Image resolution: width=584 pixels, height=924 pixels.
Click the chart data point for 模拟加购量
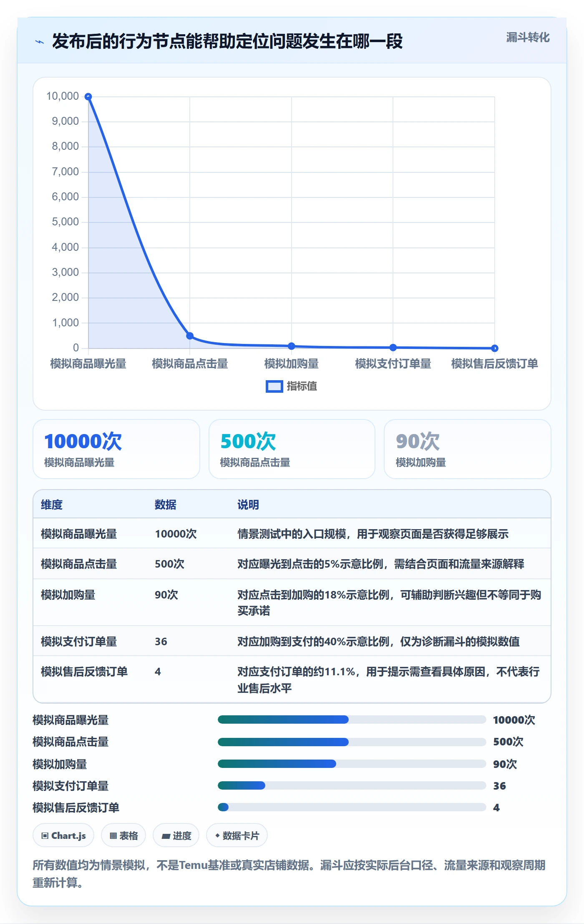pos(292,346)
